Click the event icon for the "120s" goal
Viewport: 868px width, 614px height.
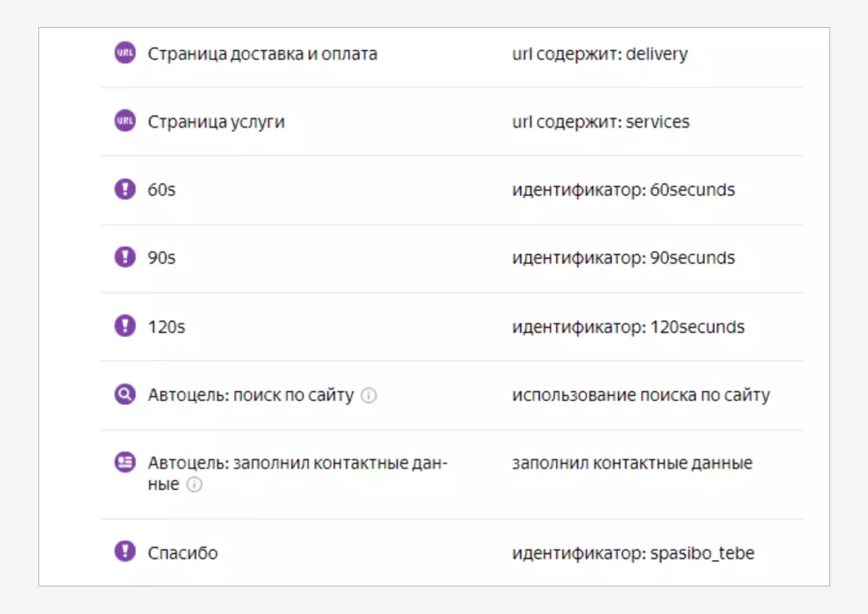124,327
